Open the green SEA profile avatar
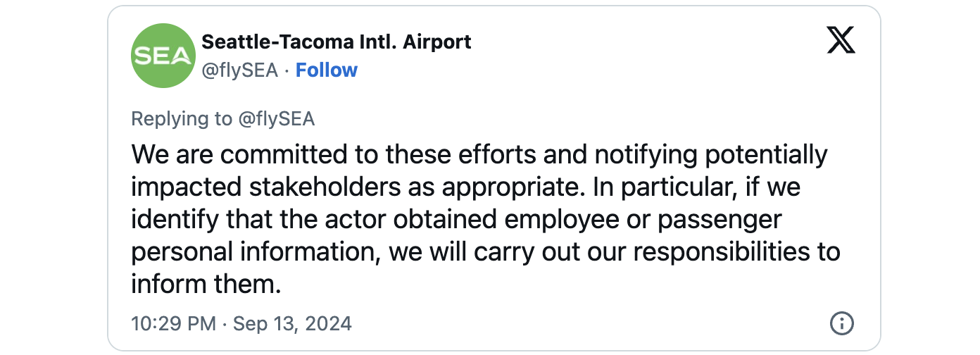The image size is (980, 355). (163, 56)
